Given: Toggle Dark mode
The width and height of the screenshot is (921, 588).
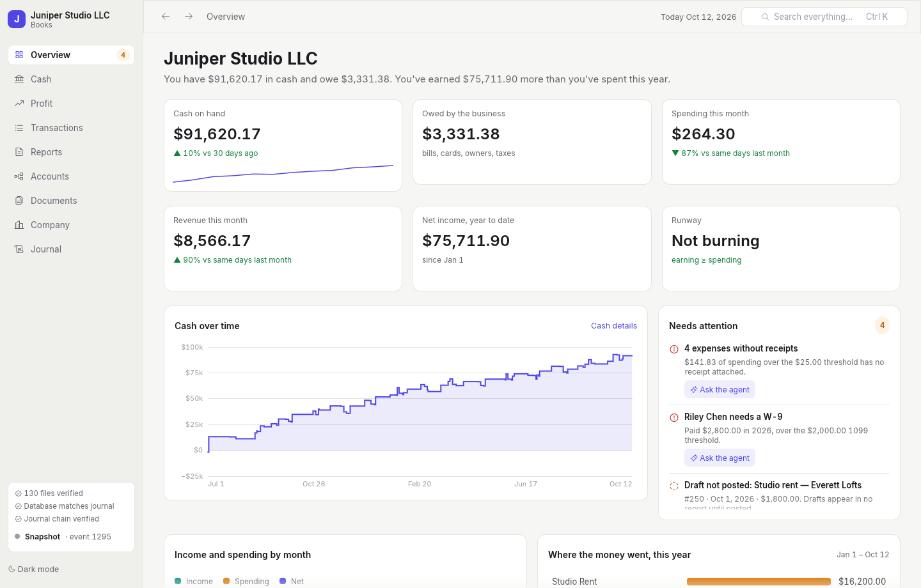Looking at the screenshot, I should point(34,569).
